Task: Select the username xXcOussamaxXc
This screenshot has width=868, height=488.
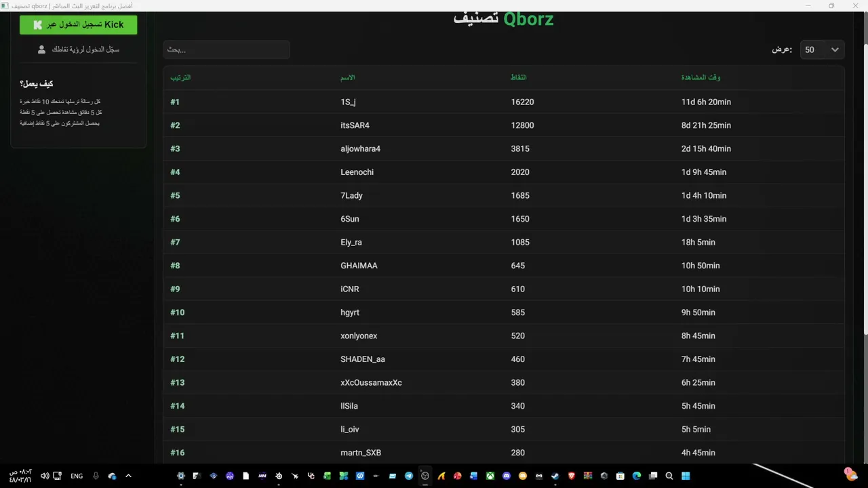Action: (x=371, y=382)
